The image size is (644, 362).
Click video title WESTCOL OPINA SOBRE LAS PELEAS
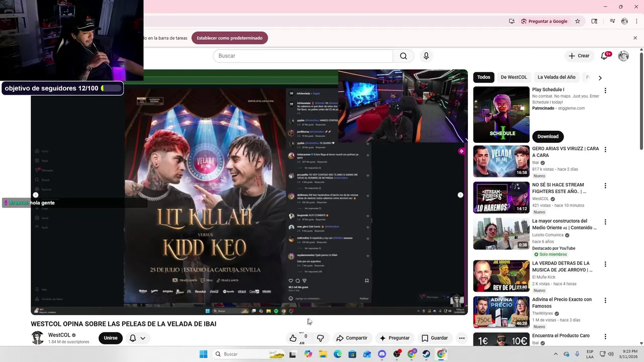[x=123, y=324]
